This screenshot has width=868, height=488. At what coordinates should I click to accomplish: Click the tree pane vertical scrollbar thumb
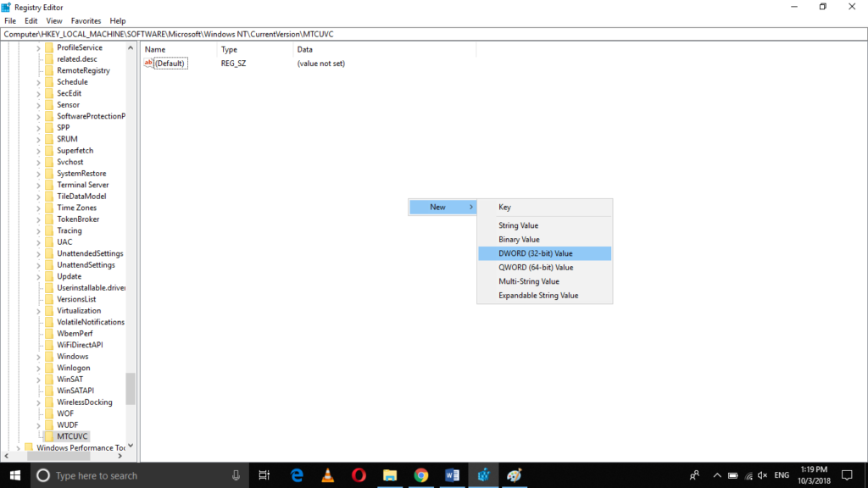point(131,389)
